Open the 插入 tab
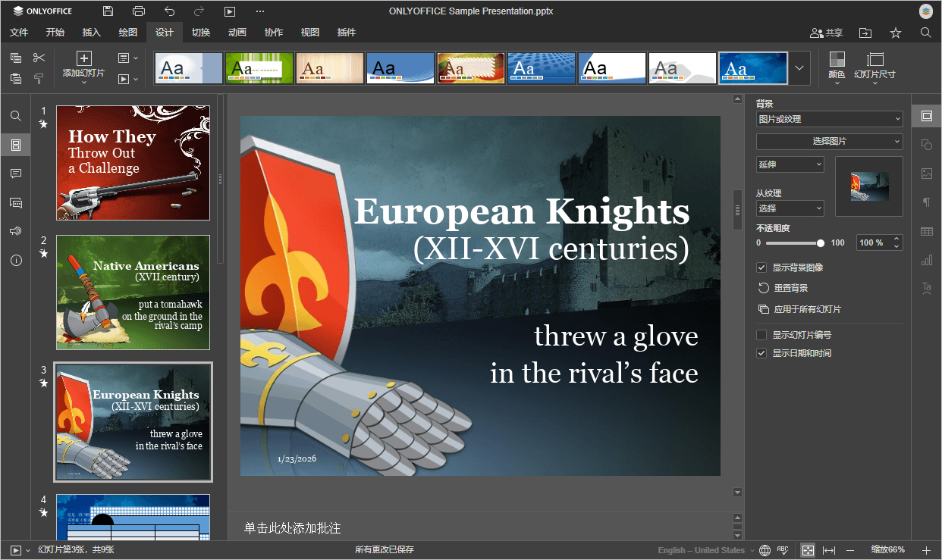 coord(92,33)
